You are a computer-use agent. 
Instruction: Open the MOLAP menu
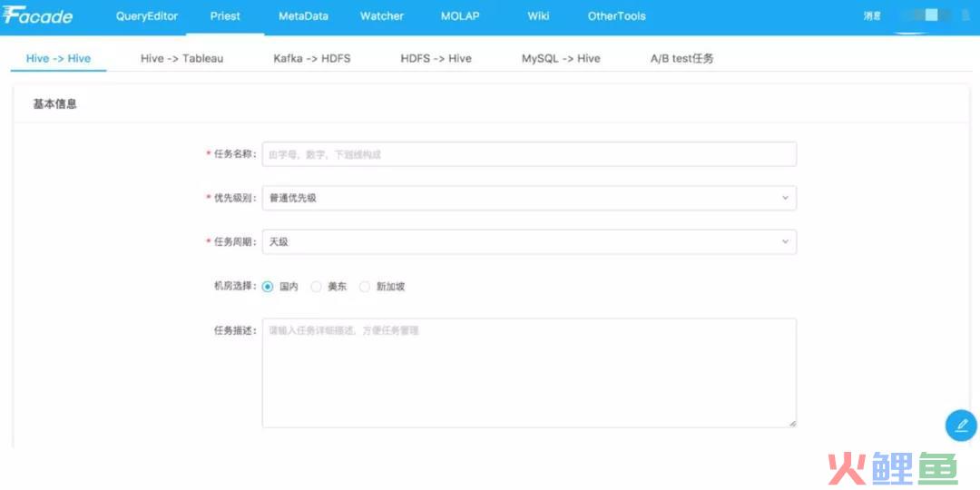(x=460, y=16)
